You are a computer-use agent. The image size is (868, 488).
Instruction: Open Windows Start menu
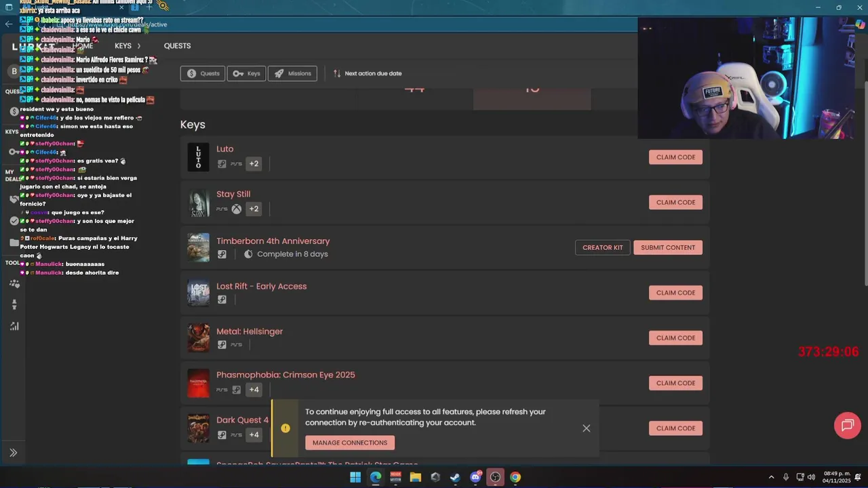click(355, 477)
